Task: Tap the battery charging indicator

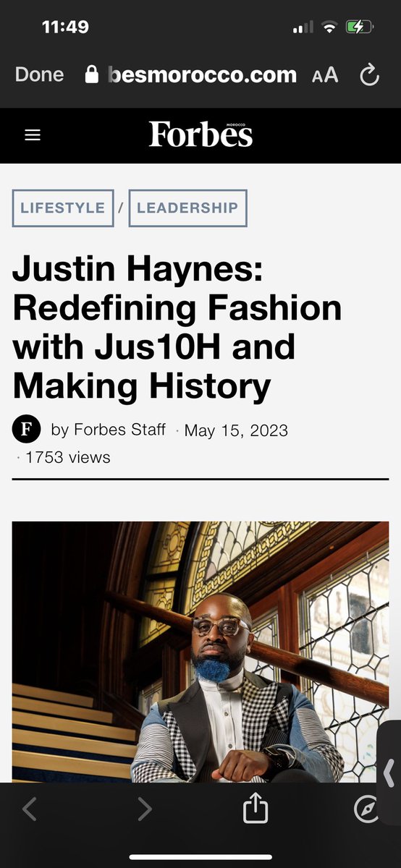Action: tap(360, 28)
